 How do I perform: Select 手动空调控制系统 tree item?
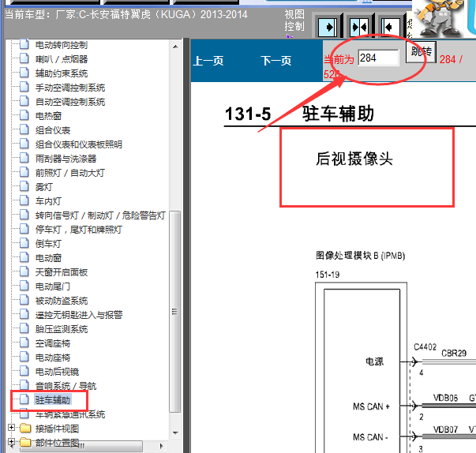click(x=70, y=88)
